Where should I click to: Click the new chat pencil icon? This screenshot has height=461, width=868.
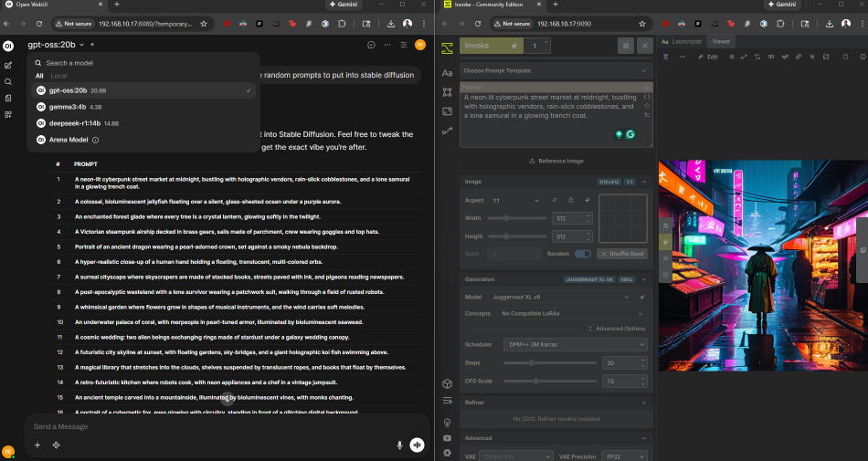pyautogui.click(x=8, y=66)
